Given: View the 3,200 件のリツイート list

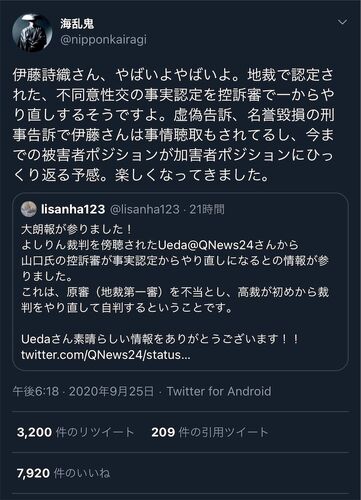Looking at the screenshot, I should [76, 432].
